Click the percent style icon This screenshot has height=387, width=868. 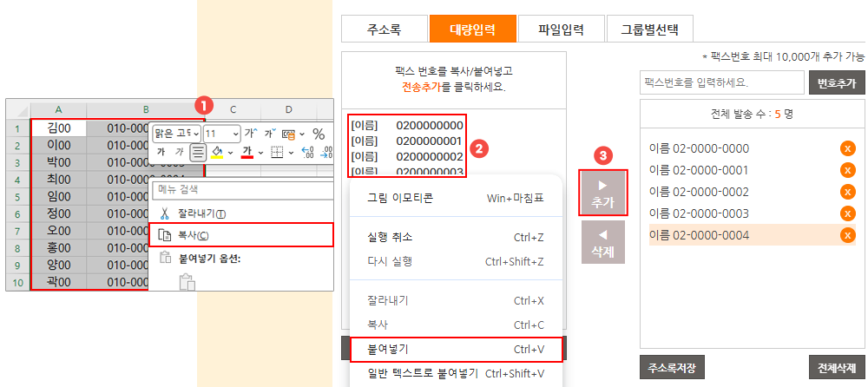(319, 134)
